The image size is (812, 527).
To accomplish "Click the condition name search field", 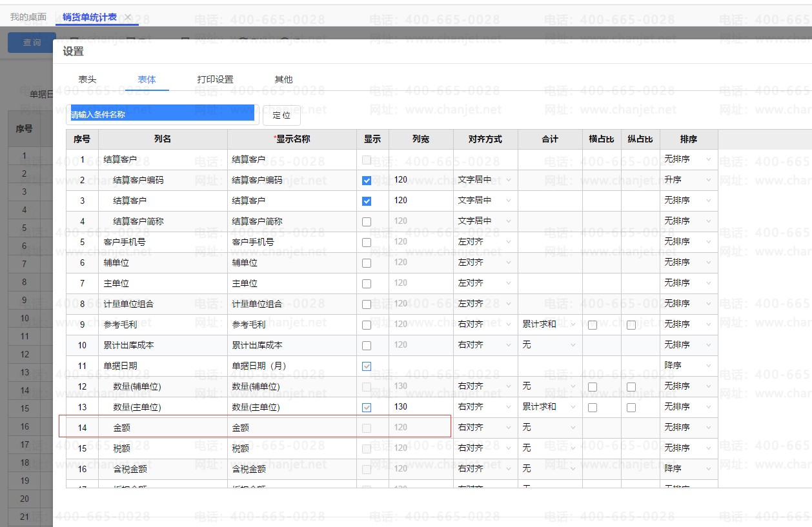I will pyautogui.click(x=163, y=115).
